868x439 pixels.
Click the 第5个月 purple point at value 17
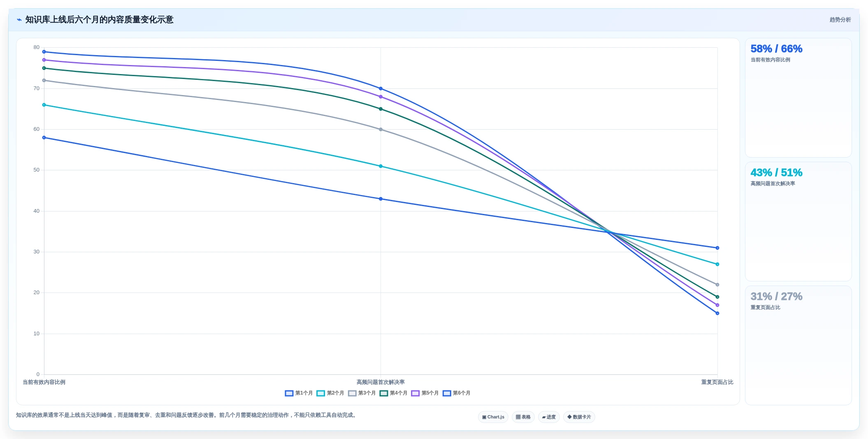point(717,305)
